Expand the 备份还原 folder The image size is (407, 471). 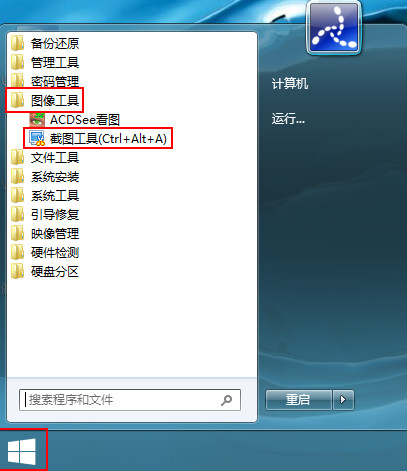pos(45,43)
